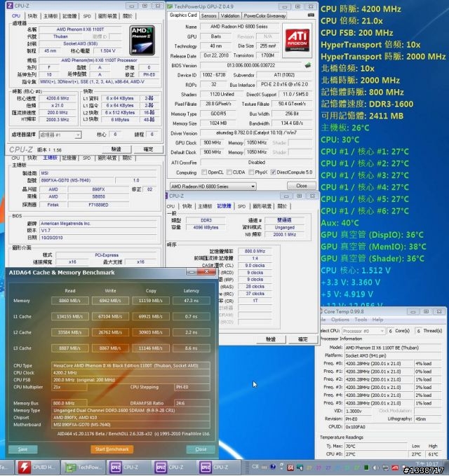Screen dimensions: 449x476
Task: Click the Driver Version field in GPU-Z
Action: point(256,133)
